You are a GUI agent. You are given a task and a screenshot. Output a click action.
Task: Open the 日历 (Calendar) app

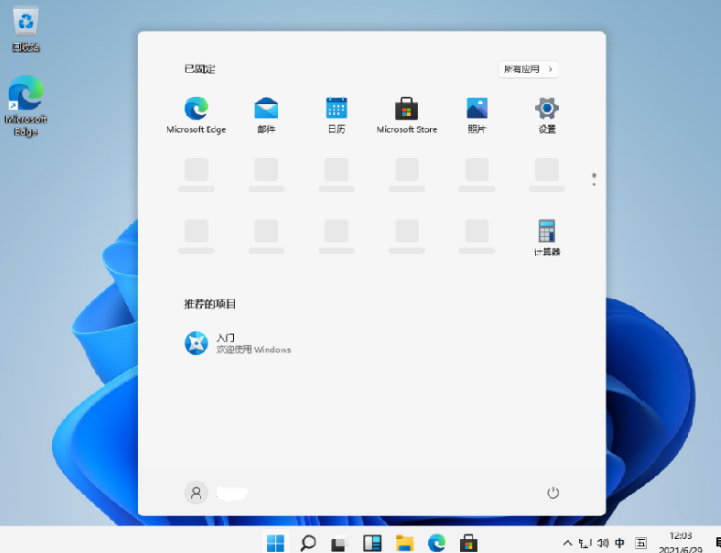[x=336, y=109]
